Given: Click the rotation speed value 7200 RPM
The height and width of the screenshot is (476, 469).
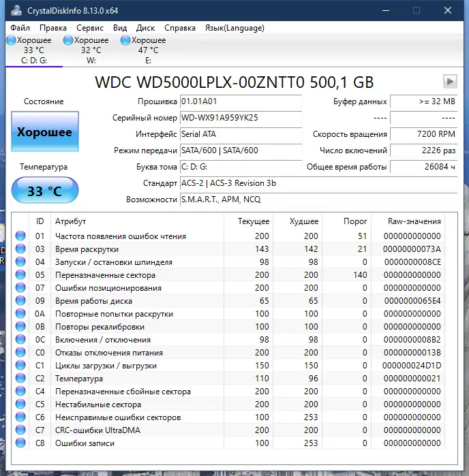Looking at the screenshot, I should 424,134.
